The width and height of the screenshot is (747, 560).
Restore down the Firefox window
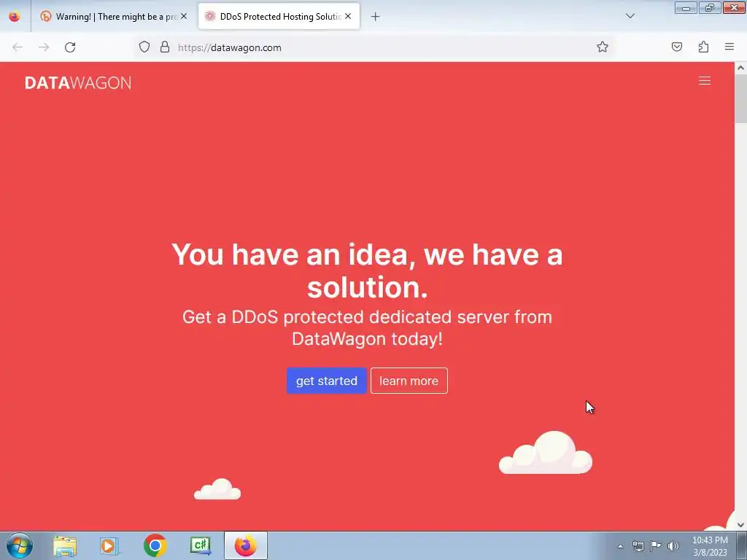[x=710, y=7]
